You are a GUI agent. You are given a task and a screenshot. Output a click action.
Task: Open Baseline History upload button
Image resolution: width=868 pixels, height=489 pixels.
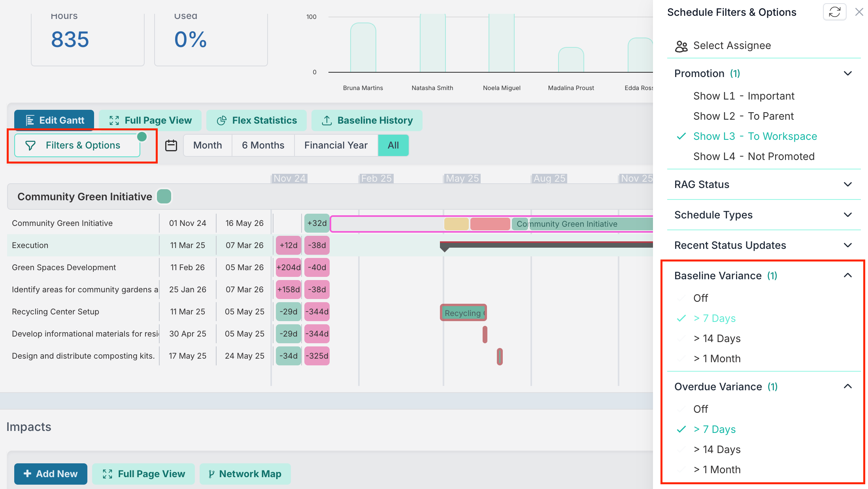(367, 120)
